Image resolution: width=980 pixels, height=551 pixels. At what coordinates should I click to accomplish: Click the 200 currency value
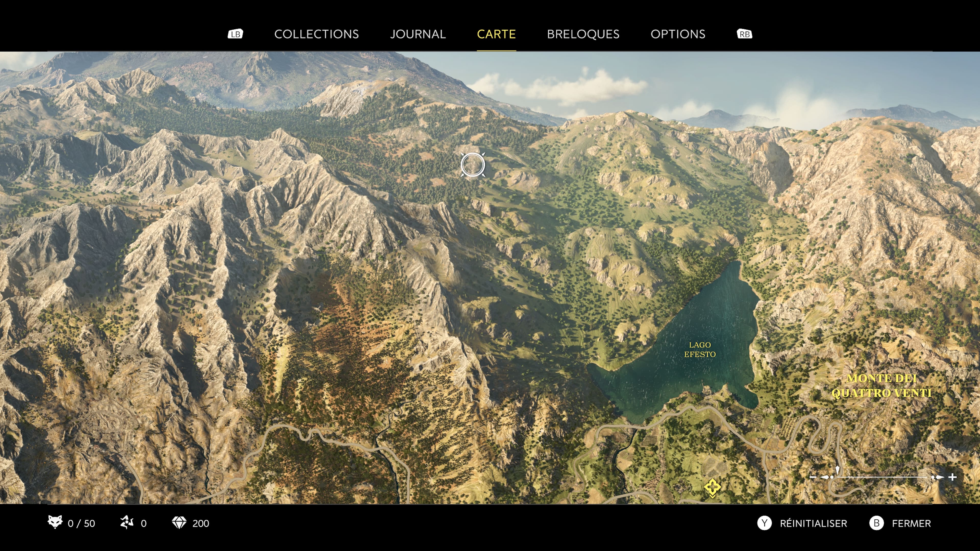click(201, 523)
